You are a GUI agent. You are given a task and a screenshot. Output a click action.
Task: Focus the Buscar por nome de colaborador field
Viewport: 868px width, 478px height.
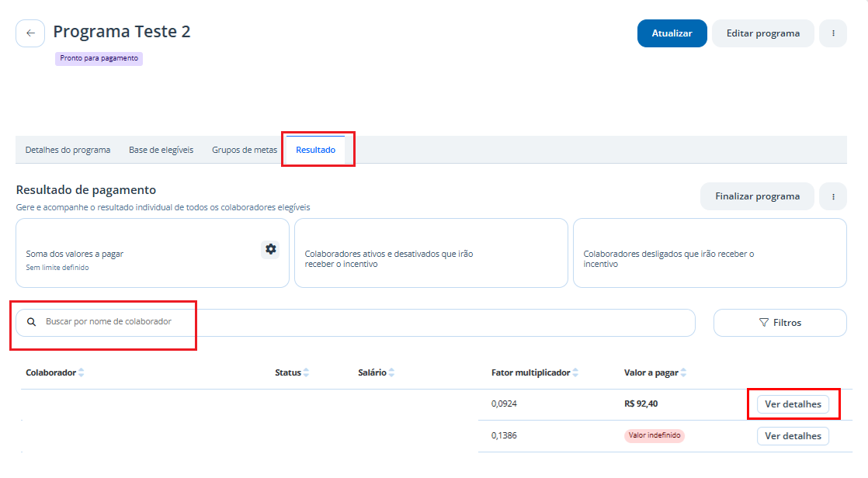356,323
